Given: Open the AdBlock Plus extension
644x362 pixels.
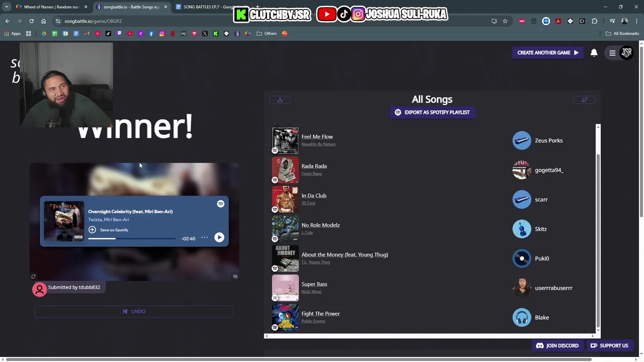Looking at the screenshot, I should (x=522, y=21).
